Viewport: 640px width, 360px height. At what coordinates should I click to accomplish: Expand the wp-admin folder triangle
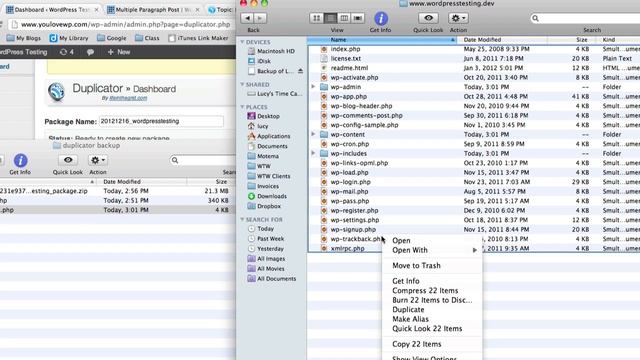313,87
